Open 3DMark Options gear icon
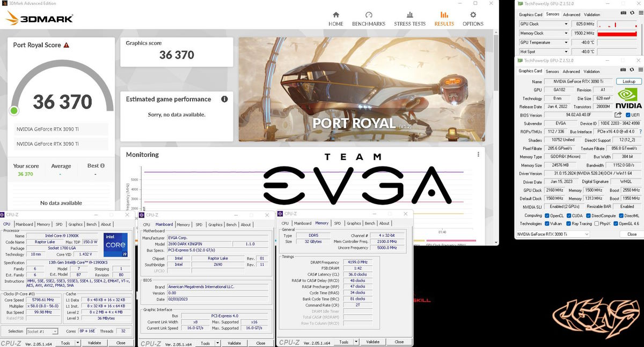 click(473, 18)
